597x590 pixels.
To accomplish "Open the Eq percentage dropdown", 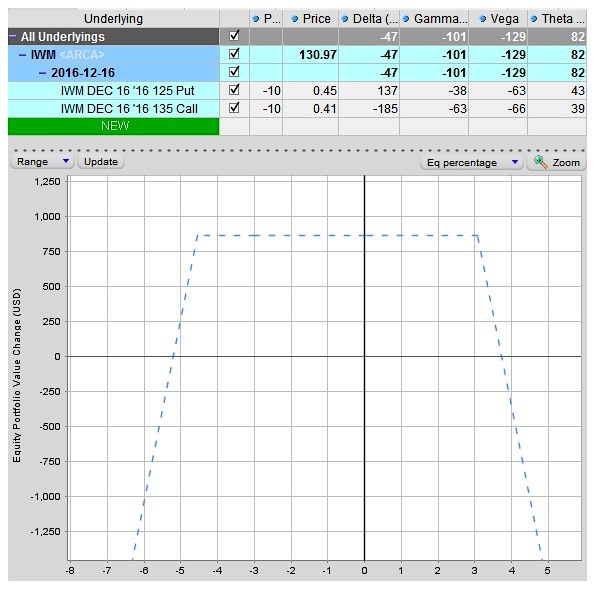I will click(472, 163).
